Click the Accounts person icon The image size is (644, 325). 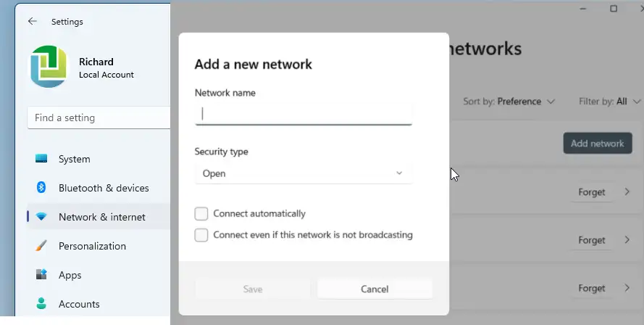click(41, 304)
